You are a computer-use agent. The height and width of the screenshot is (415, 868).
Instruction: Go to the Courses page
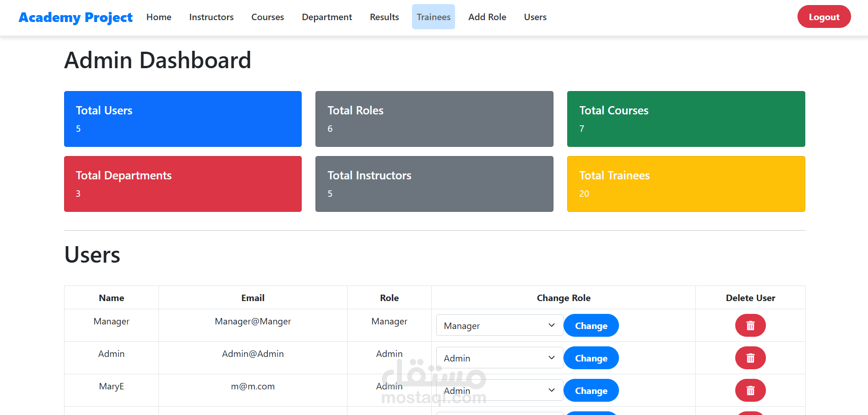(267, 17)
